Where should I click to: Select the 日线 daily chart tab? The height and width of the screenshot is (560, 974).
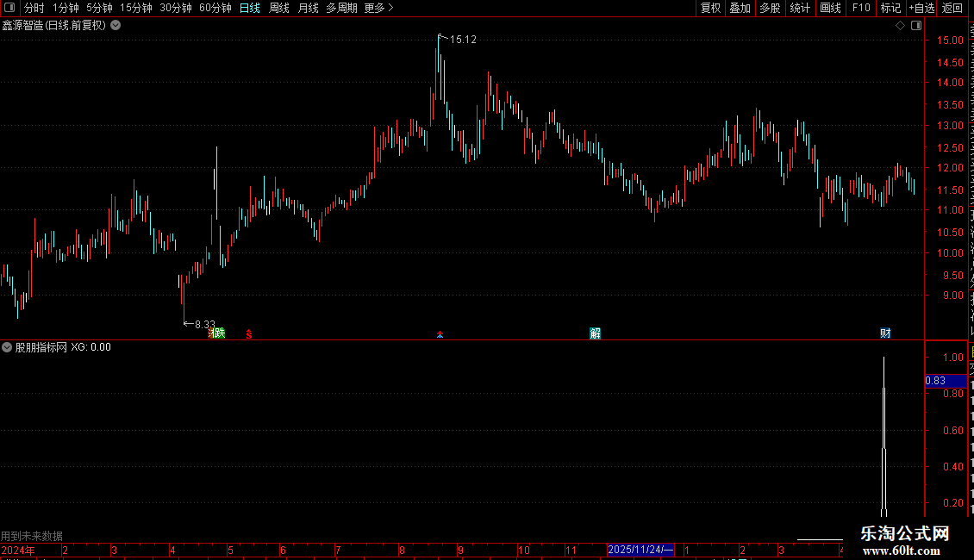(x=250, y=8)
